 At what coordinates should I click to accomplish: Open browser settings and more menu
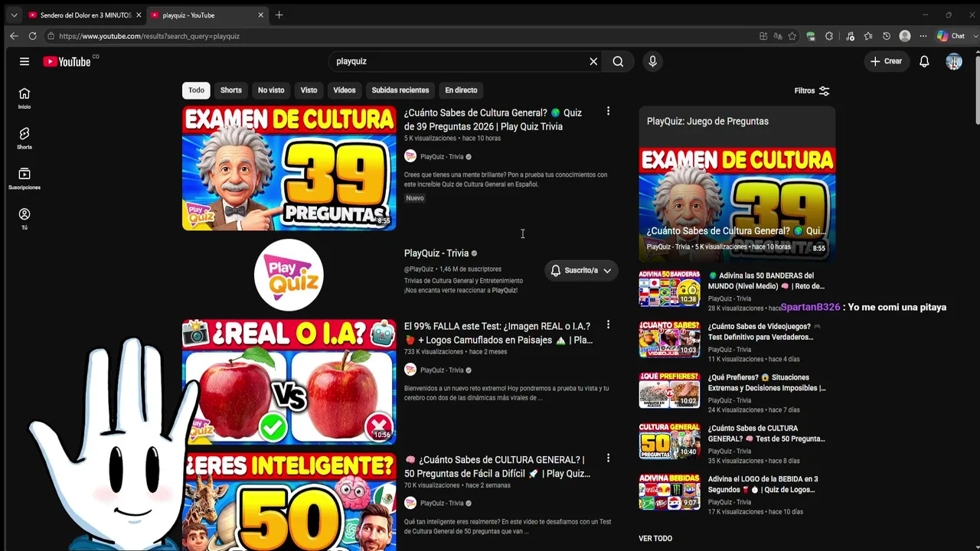click(923, 36)
